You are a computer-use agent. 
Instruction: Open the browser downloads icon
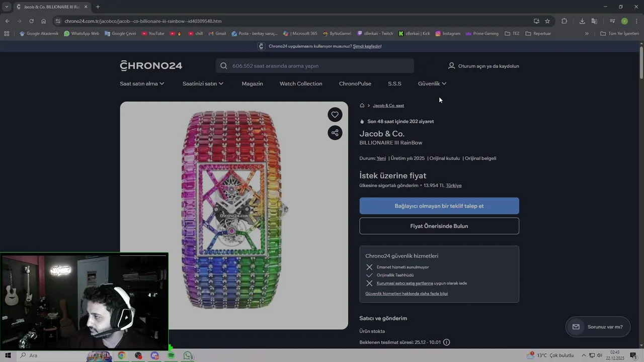[582, 21]
